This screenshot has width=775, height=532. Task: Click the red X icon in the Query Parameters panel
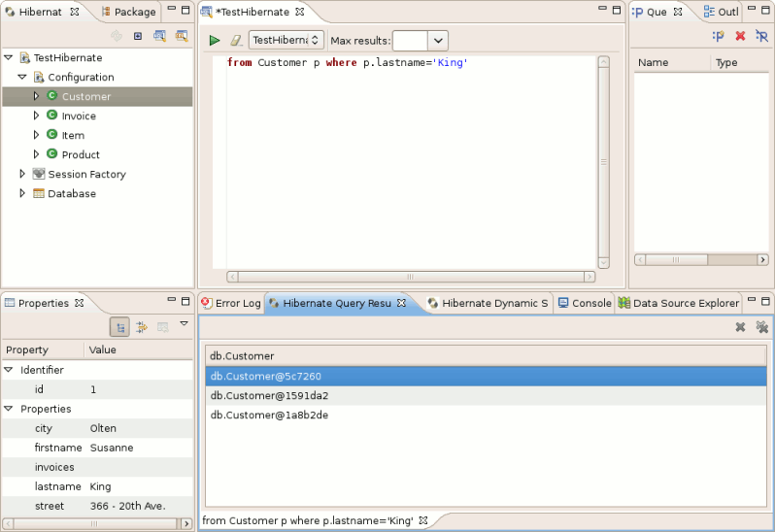pos(740,36)
